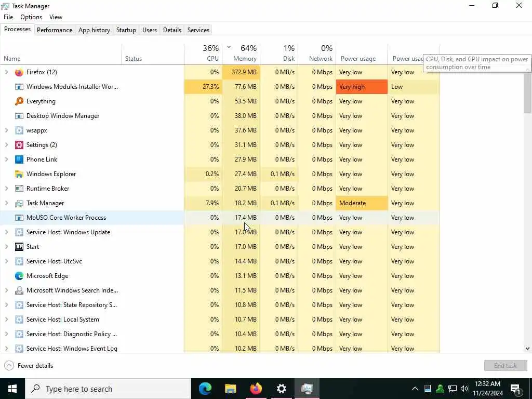Expand the wsappx process group
Viewport: 532px width, 399px height.
pyautogui.click(x=6, y=130)
